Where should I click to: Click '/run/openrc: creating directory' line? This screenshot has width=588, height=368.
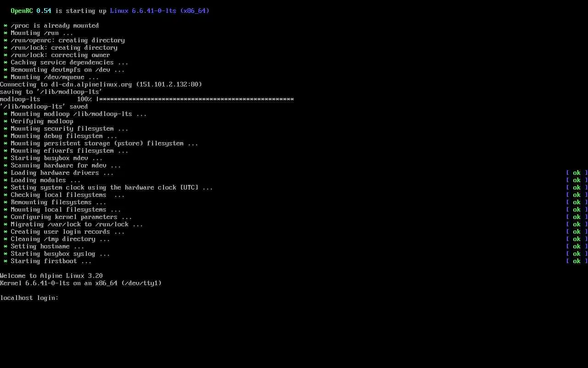tap(64, 40)
